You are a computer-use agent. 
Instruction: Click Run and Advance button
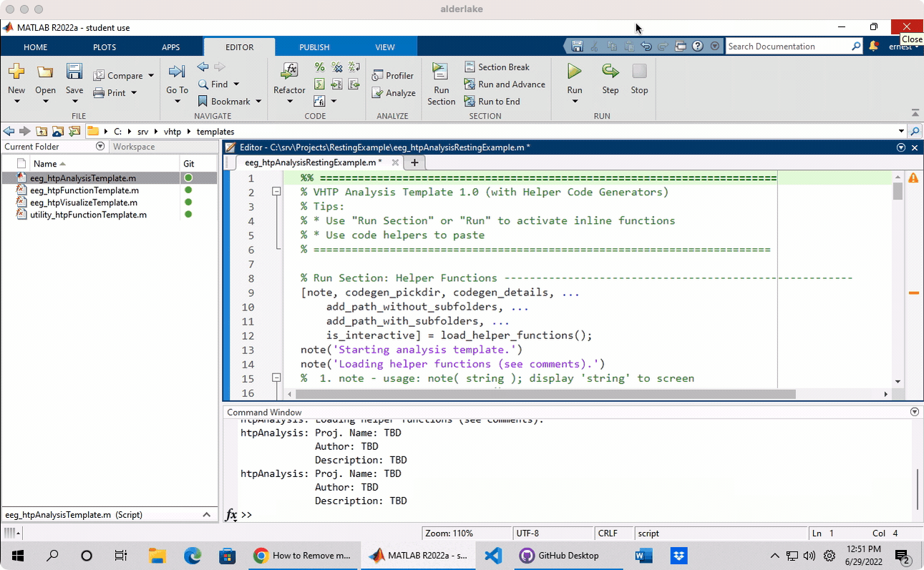[x=505, y=84]
